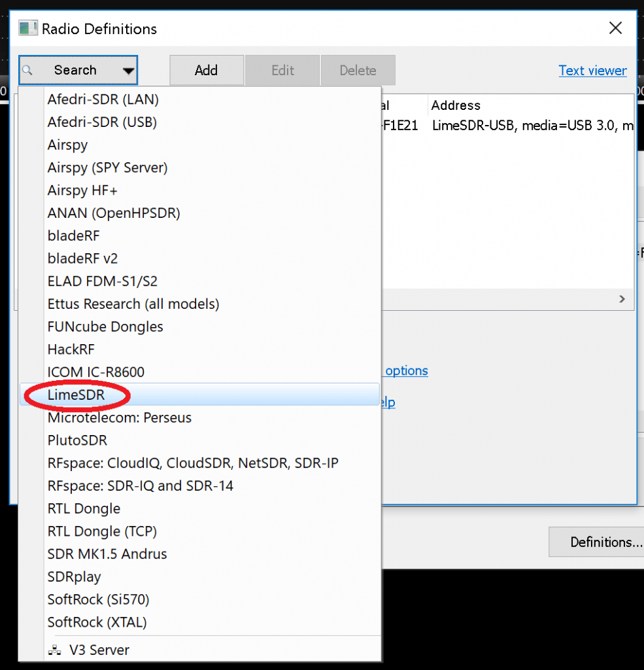Choose PlutoSDR from the list

coord(77,440)
